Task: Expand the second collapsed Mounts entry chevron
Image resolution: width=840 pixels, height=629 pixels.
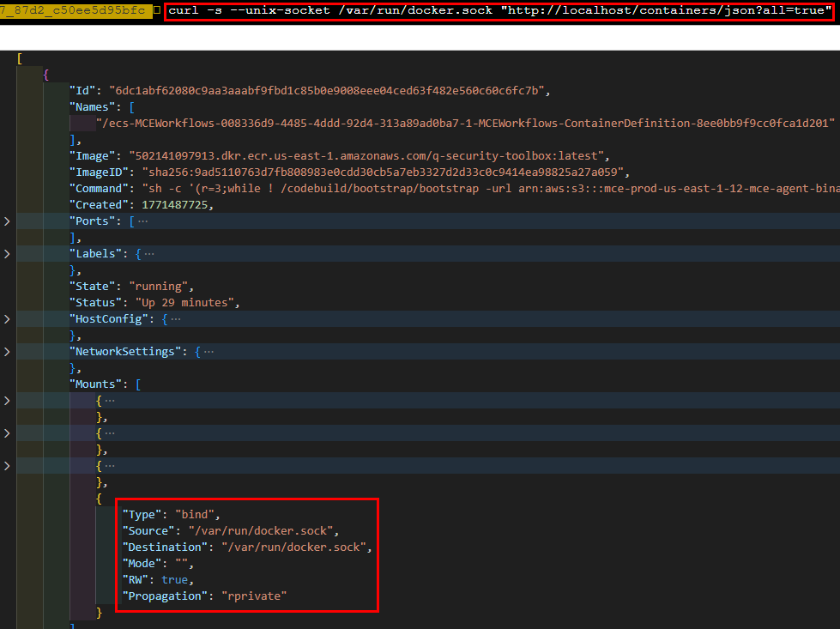Action: tap(8, 433)
